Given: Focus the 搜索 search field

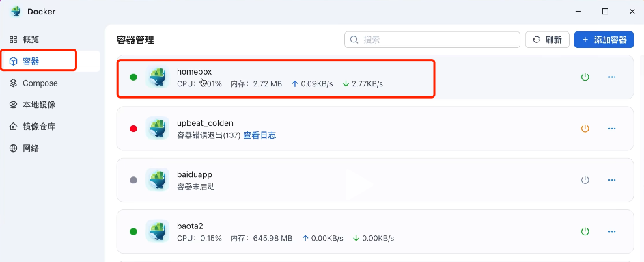Looking at the screenshot, I should (432, 40).
